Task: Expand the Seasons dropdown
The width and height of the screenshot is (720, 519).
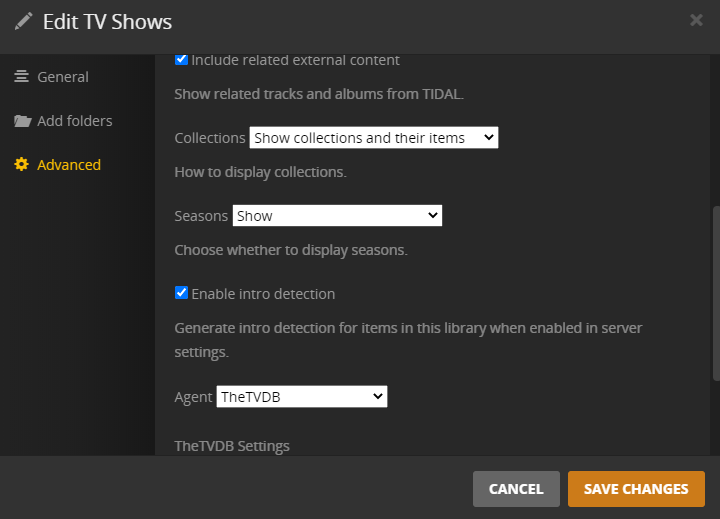Action: point(336,216)
